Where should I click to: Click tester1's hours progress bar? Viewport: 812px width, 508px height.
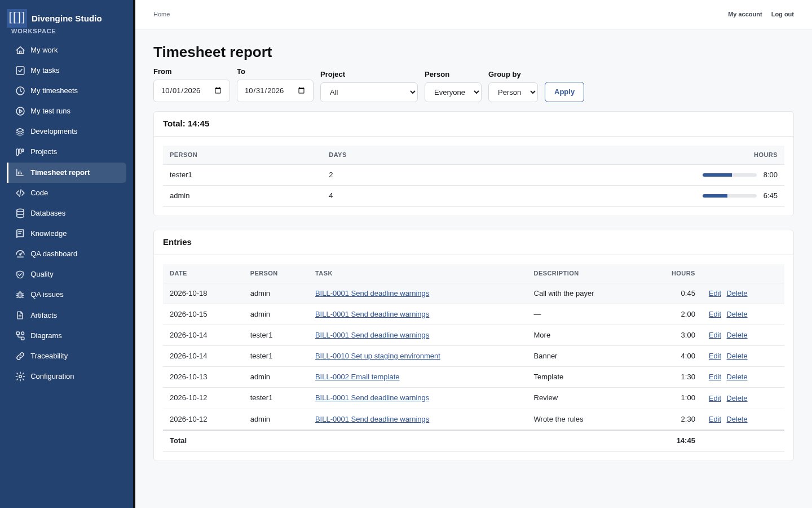730,175
